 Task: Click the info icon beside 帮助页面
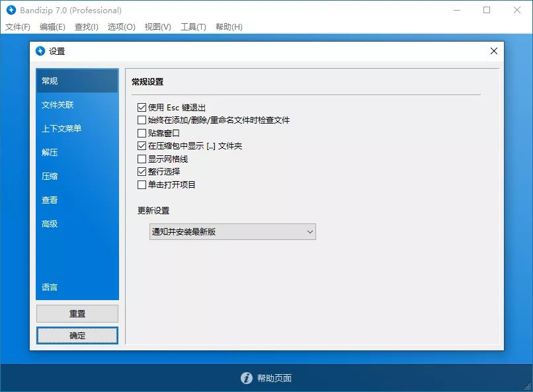245,378
